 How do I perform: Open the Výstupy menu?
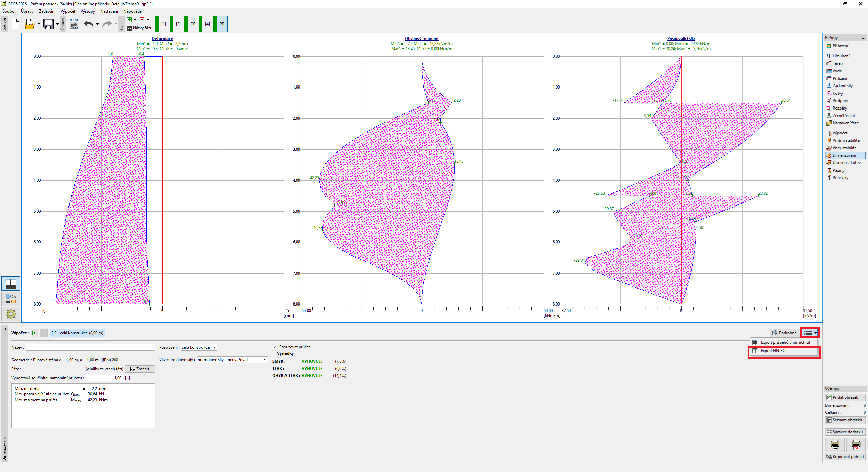[x=88, y=11]
